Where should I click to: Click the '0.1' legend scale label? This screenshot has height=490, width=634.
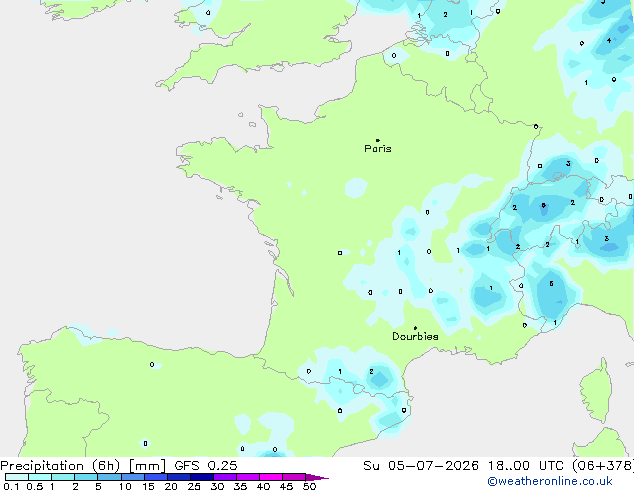coord(11,486)
